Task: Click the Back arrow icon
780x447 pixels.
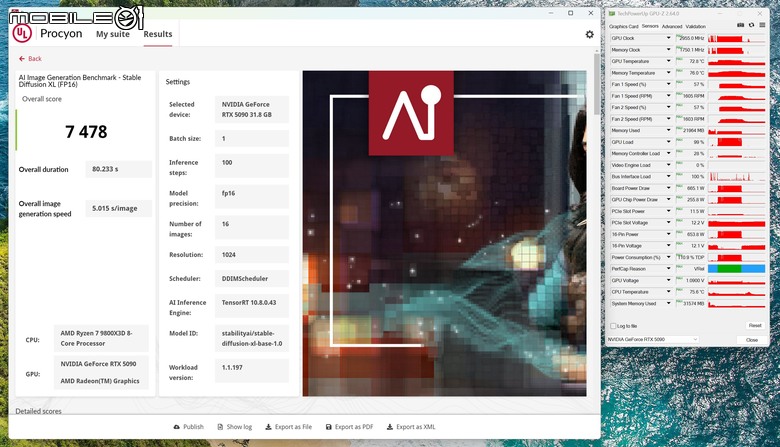Action: (20, 59)
